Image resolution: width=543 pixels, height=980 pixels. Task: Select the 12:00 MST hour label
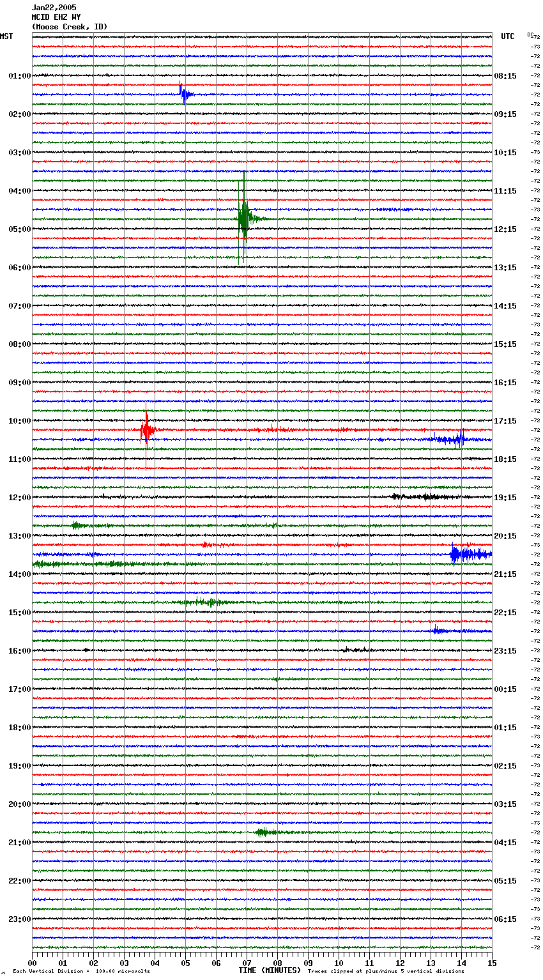tap(19, 498)
